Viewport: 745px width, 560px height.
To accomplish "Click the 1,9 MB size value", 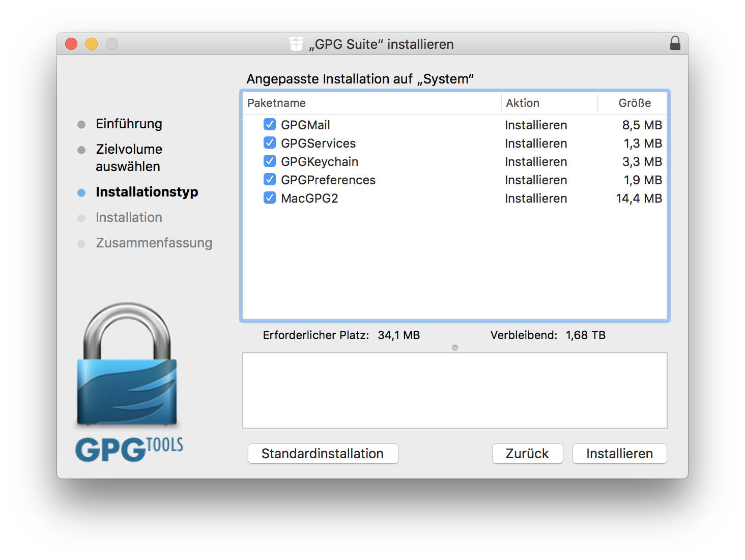I will click(643, 180).
